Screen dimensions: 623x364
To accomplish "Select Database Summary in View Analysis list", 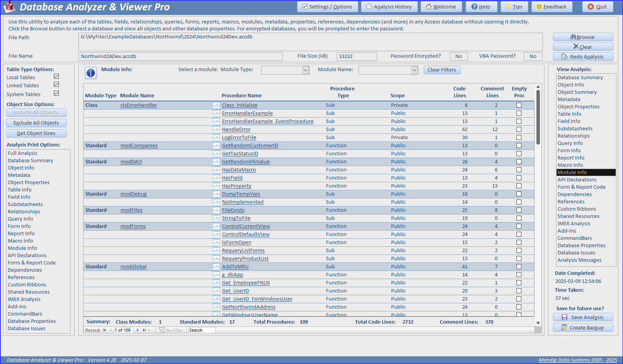I will point(580,78).
